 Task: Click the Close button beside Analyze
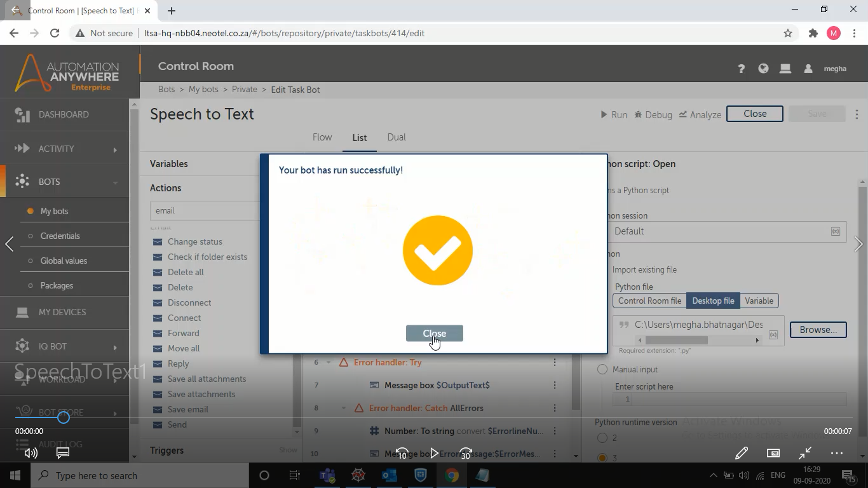click(755, 114)
